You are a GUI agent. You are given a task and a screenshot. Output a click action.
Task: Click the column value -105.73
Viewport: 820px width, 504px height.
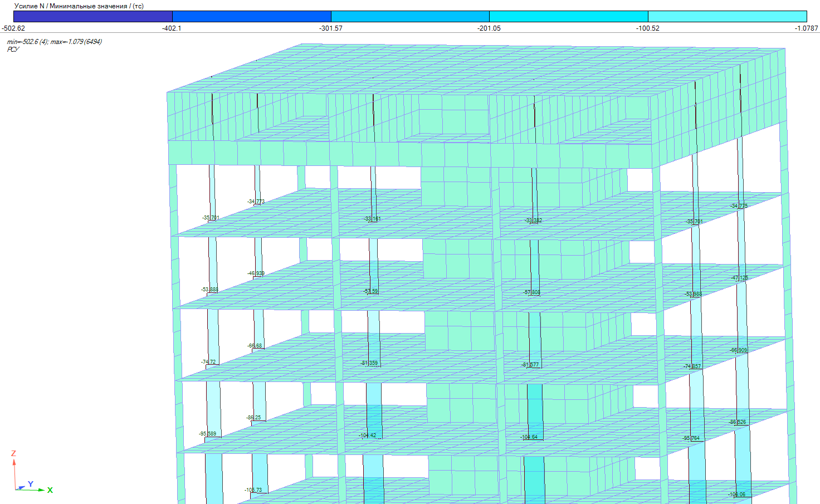253,490
